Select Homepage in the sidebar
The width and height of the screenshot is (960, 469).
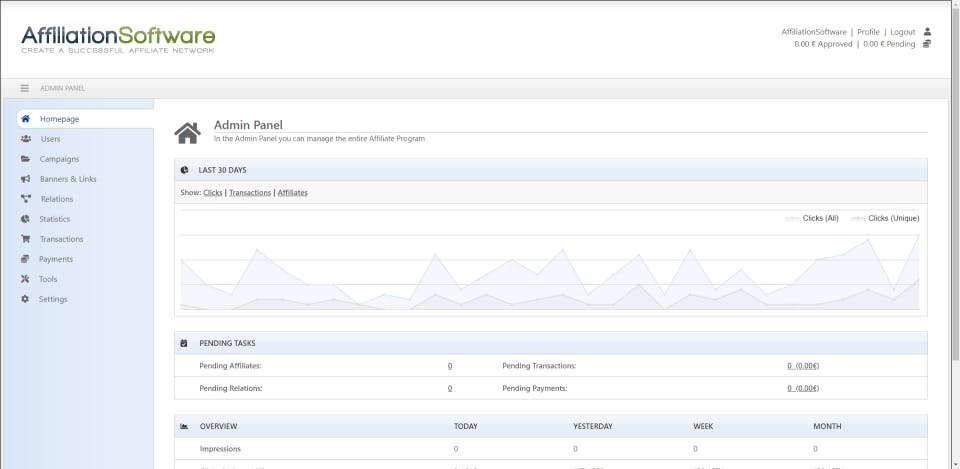[59, 119]
